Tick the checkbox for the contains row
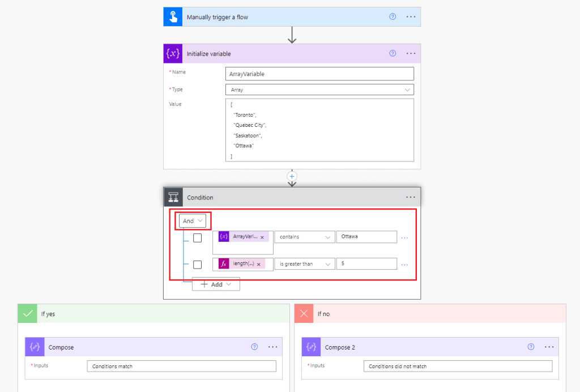The width and height of the screenshot is (580, 392). click(x=198, y=238)
